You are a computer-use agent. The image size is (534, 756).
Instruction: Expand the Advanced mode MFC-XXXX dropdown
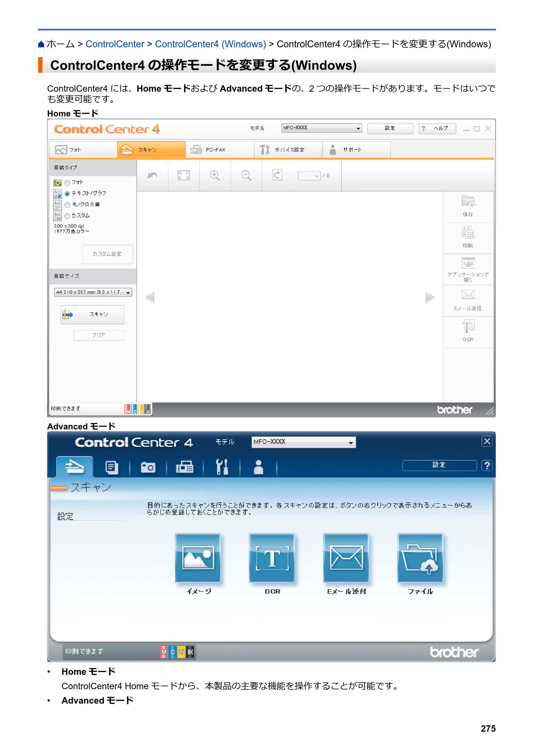tap(304, 442)
